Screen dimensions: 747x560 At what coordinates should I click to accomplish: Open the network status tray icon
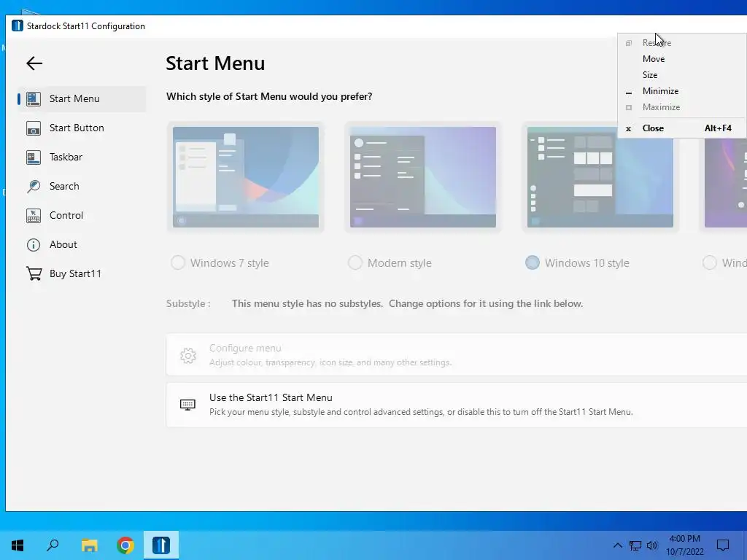635,545
